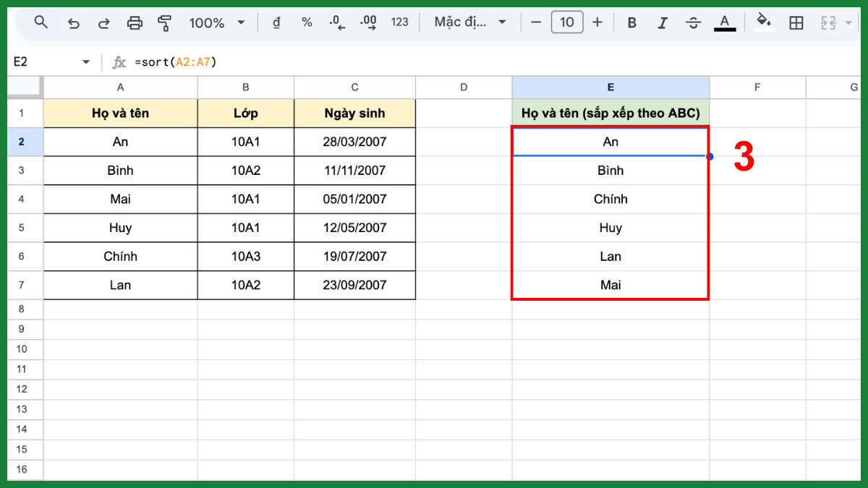
Task: Open the 123 number format menu
Action: click(400, 22)
